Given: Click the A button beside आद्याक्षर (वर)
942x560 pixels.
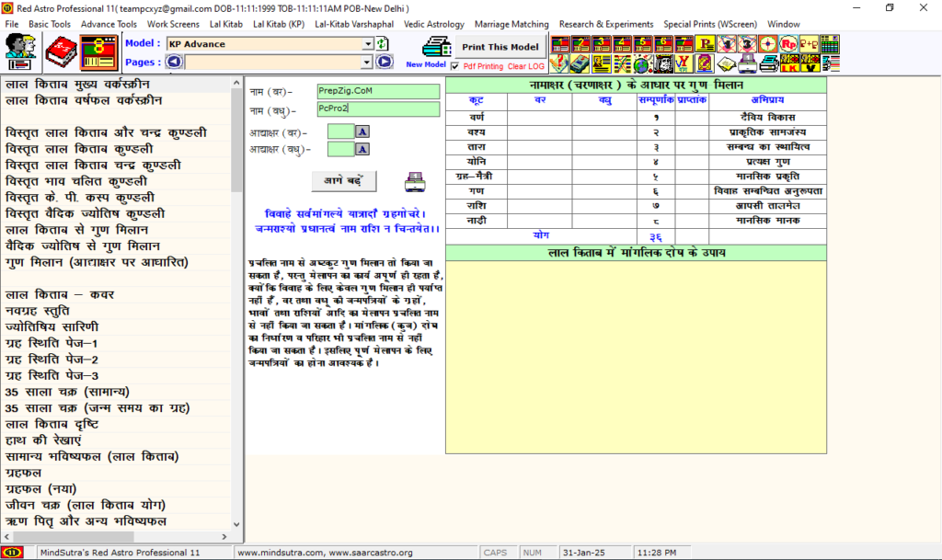Looking at the screenshot, I should [362, 131].
